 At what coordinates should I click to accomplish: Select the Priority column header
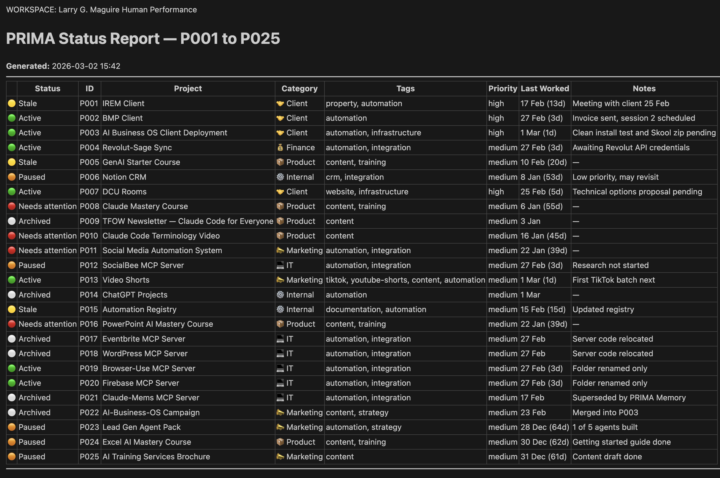coord(502,88)
